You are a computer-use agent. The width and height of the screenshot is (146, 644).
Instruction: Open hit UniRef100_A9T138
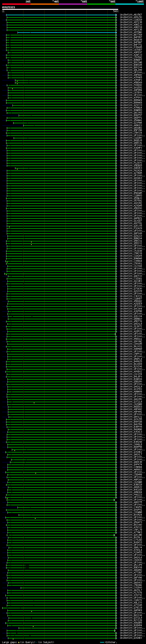(131, 22)
